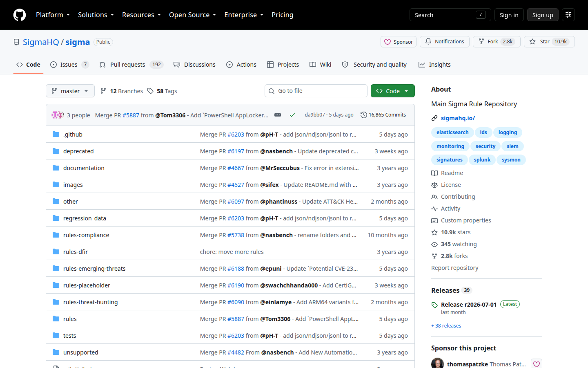Open the images folder
This screenshot has height=368, width=588.
[x=73, y=185]
